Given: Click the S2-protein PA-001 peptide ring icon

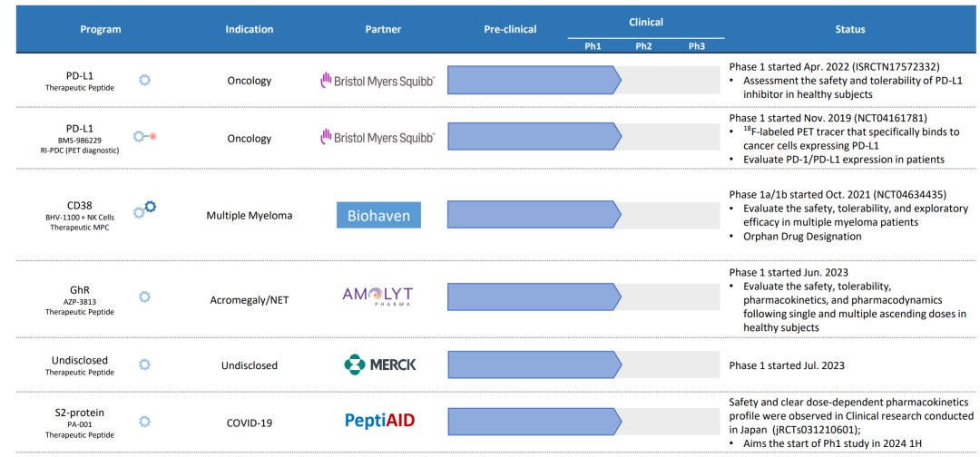Looking at the screenshot, I should pyautogui.click(x=143, y=422).
